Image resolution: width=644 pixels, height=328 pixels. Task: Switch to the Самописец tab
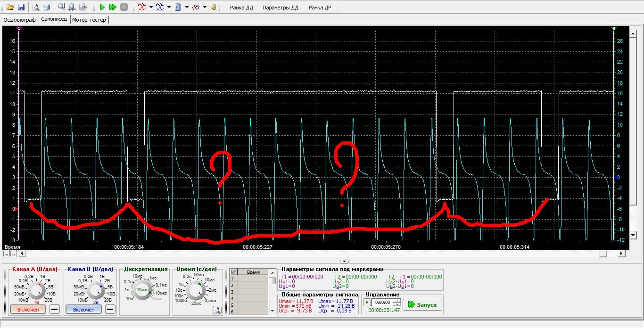click(x=54, y=19)
